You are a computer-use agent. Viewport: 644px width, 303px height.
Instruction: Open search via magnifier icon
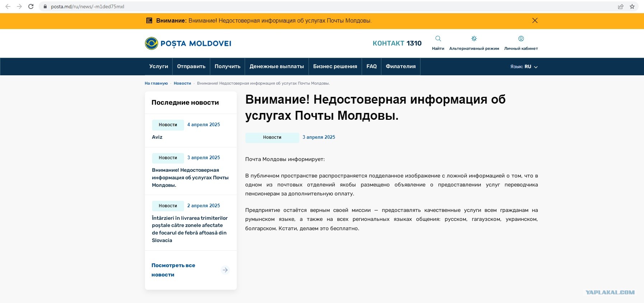(x=438, y=38)
